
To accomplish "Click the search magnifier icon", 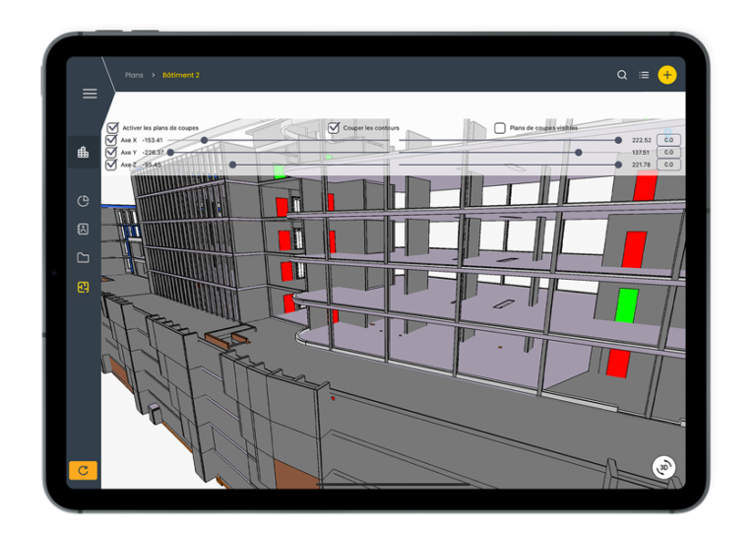I will click(622, 75).
